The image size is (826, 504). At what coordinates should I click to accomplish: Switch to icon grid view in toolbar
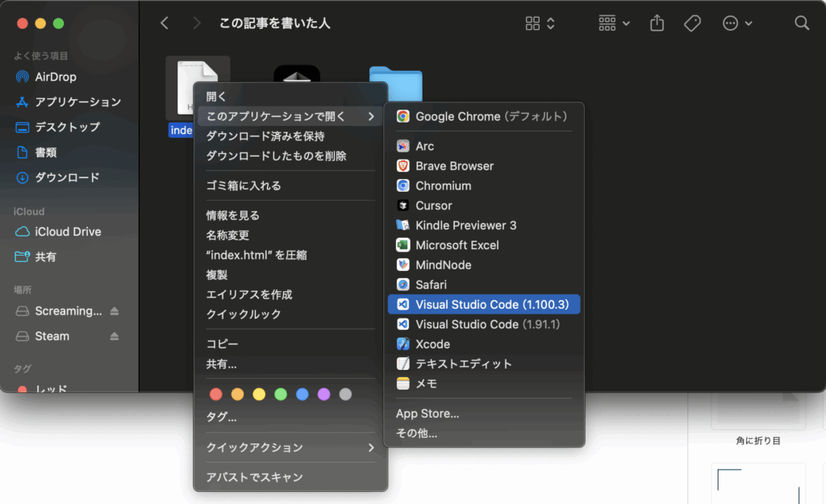[x=532, y=23]
